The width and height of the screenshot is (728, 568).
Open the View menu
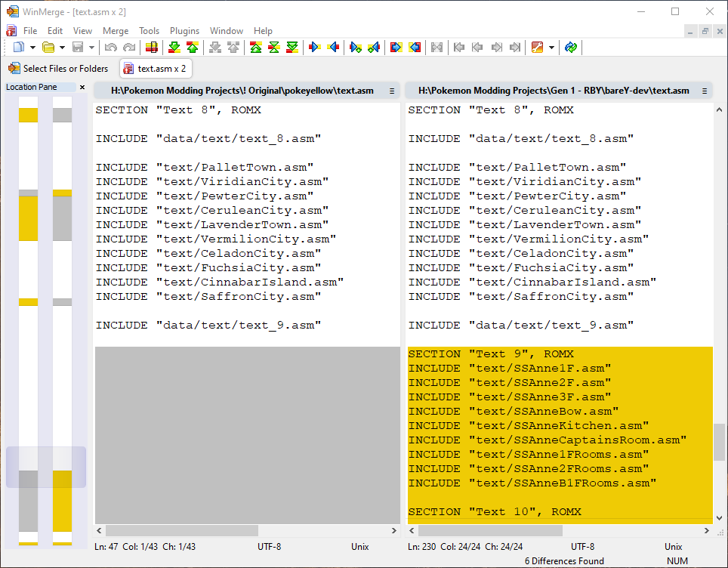click(82, 31)
